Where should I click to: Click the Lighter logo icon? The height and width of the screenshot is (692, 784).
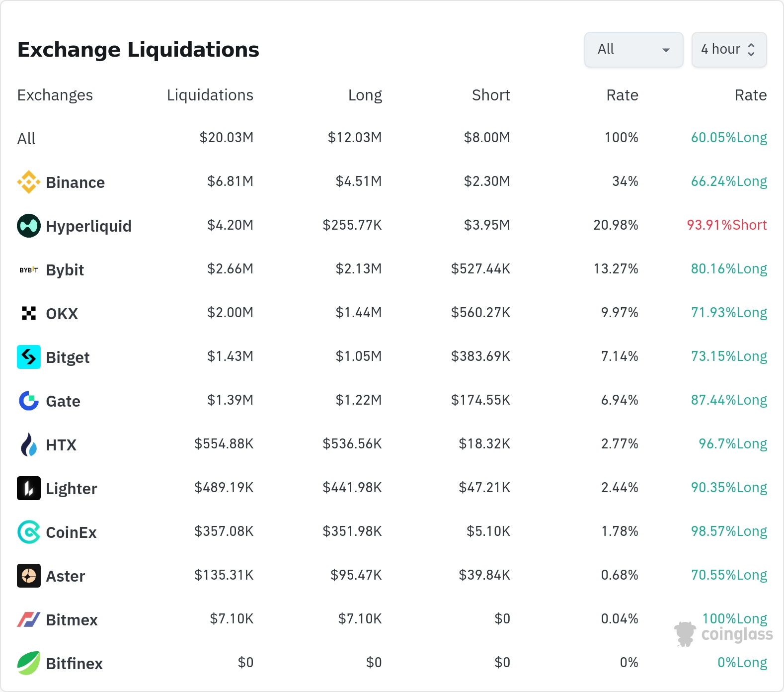coord(29,488)
